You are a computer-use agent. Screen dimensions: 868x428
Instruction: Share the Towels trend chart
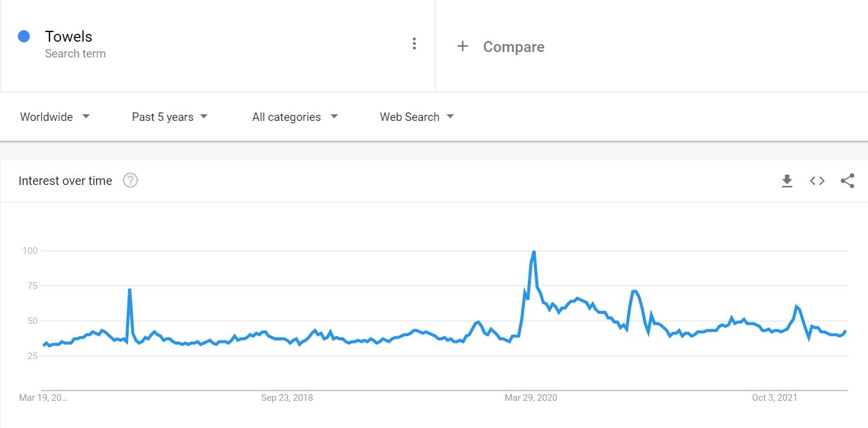click(x=847, y=180)
